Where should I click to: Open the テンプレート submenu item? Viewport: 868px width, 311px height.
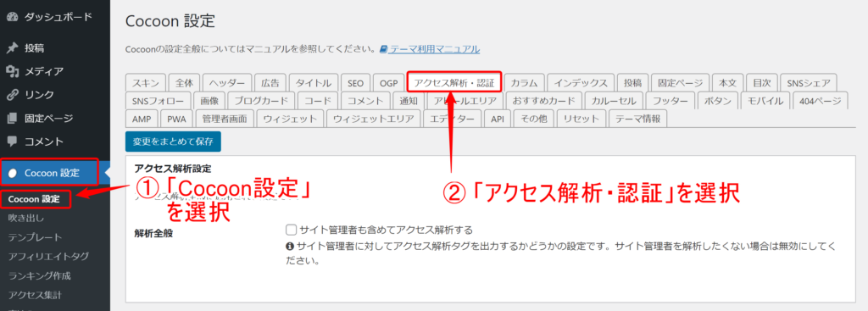(36, 236)
